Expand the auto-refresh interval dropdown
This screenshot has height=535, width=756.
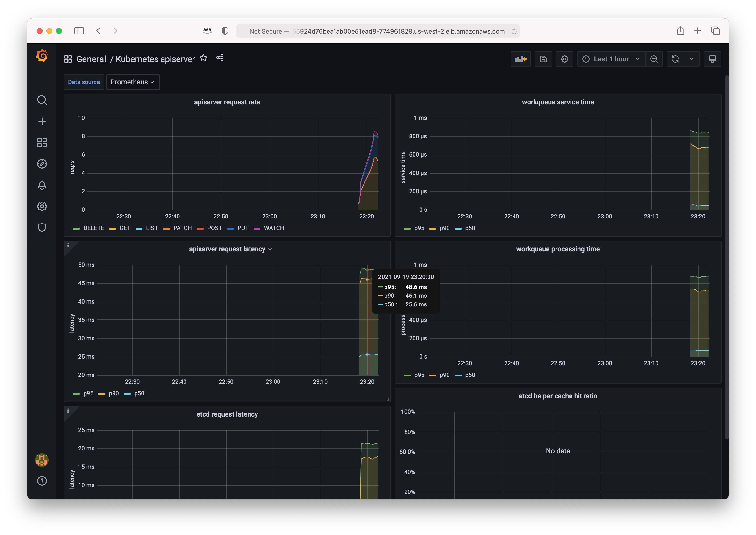click(692, 59)
